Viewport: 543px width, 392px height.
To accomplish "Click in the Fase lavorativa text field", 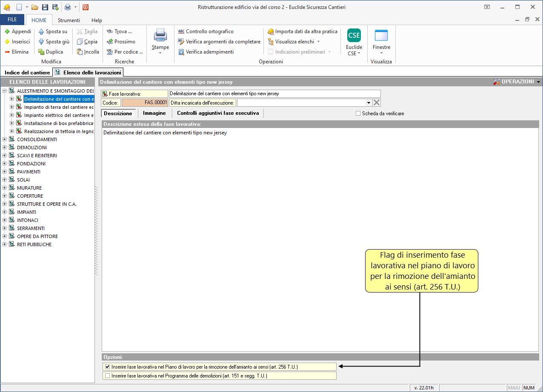I will tap(274, 94).
